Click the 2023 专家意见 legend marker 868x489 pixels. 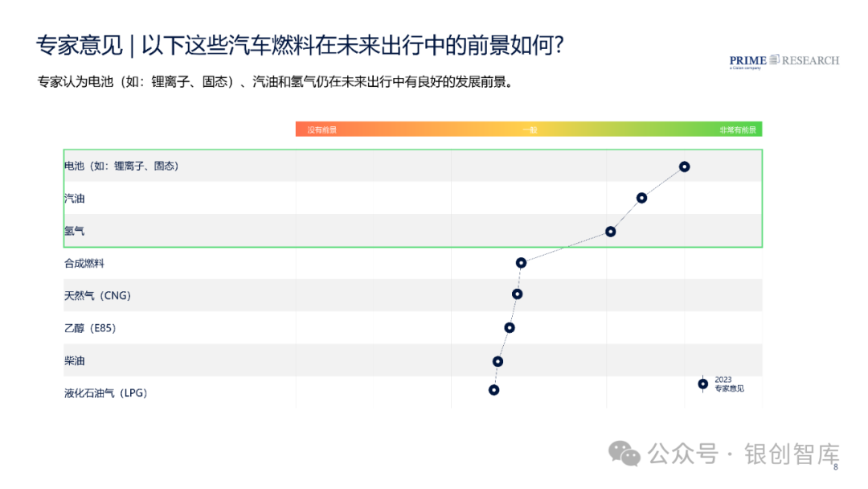703,384
